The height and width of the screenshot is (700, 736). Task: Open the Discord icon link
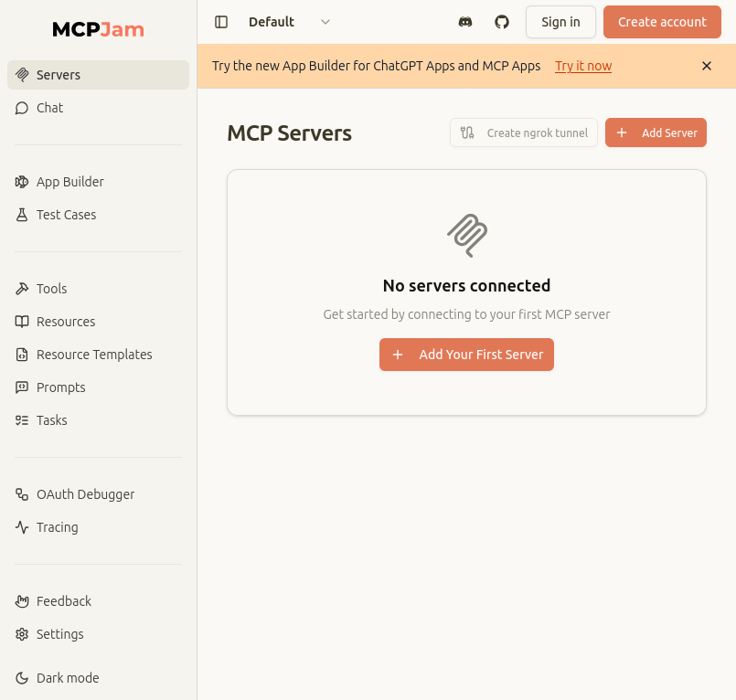click(465, 22)
